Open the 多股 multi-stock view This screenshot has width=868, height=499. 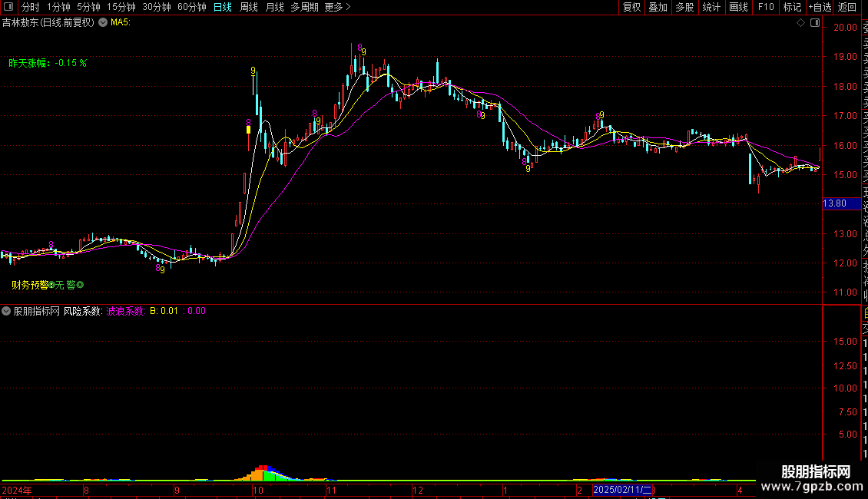click(x=684, y=7)
